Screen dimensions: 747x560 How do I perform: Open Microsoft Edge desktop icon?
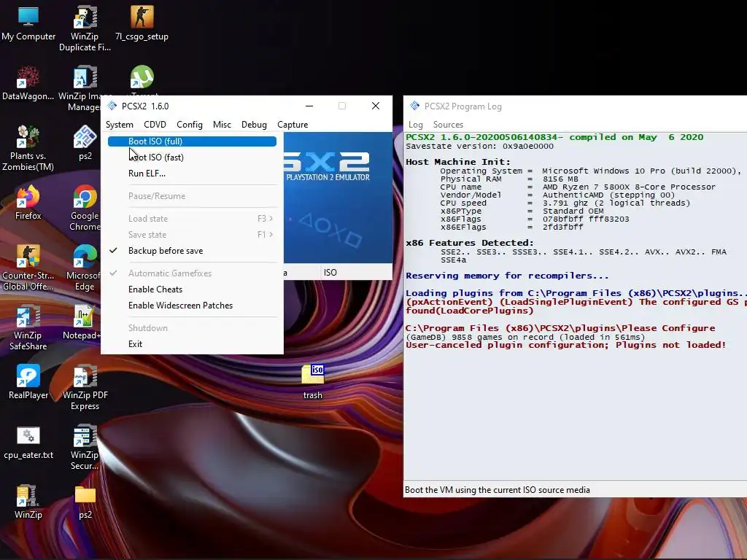tap(84, 268)
